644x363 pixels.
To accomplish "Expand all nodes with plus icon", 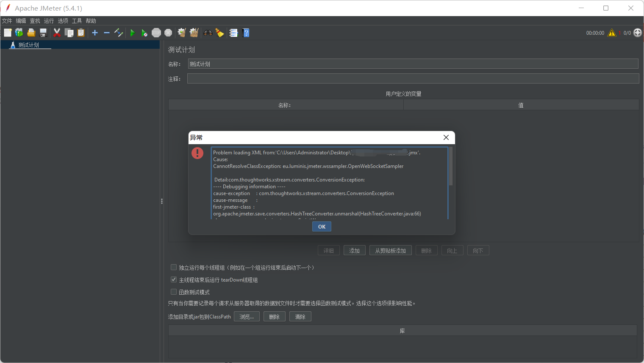I will click(95, 33).
